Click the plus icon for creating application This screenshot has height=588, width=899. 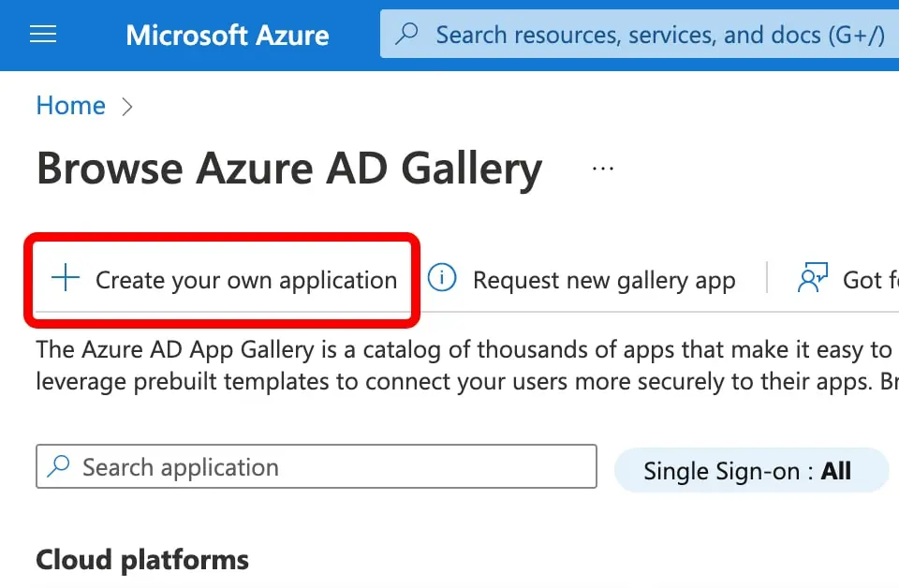[x=66, y=279]
